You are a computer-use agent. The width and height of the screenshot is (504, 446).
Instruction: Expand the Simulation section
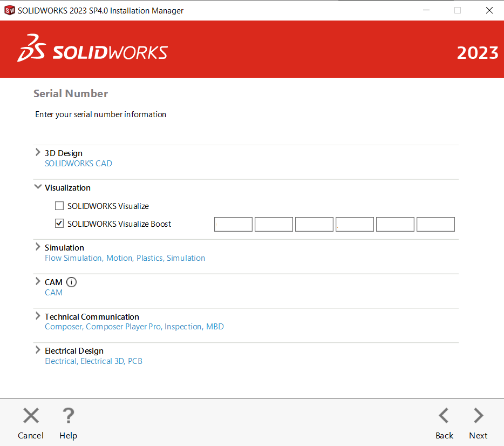pyautogui.click(x=38, y=247)
